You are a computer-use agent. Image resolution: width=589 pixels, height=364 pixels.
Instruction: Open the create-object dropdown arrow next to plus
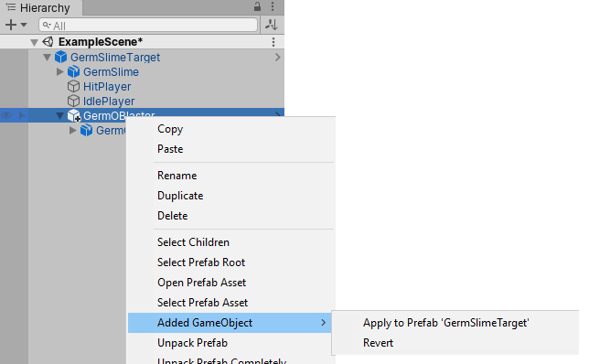(x=24, y=25)
